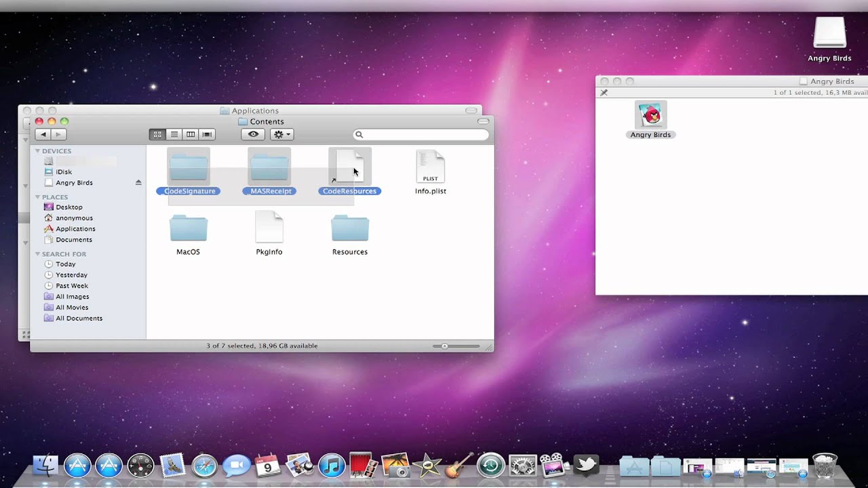The width and height of the screenshot is (868, 488).
Task: Click the Contents window title
Action: (x=267, y=122)
